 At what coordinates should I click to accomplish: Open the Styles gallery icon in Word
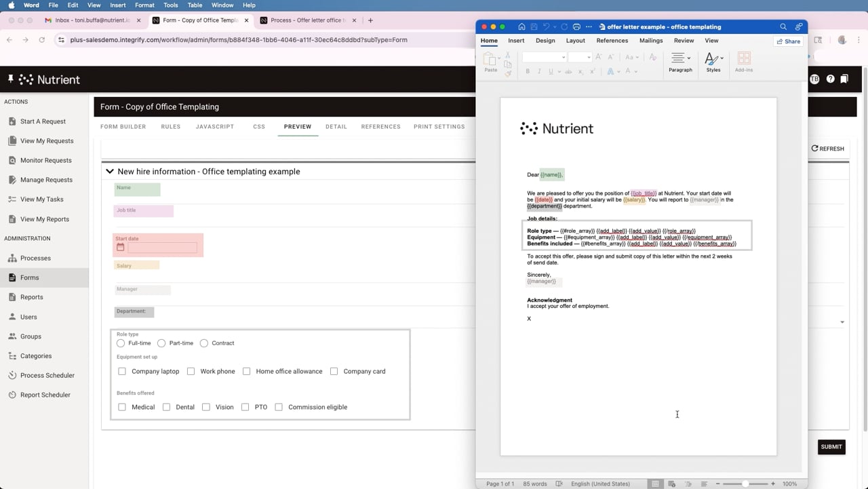pos(710,59)
